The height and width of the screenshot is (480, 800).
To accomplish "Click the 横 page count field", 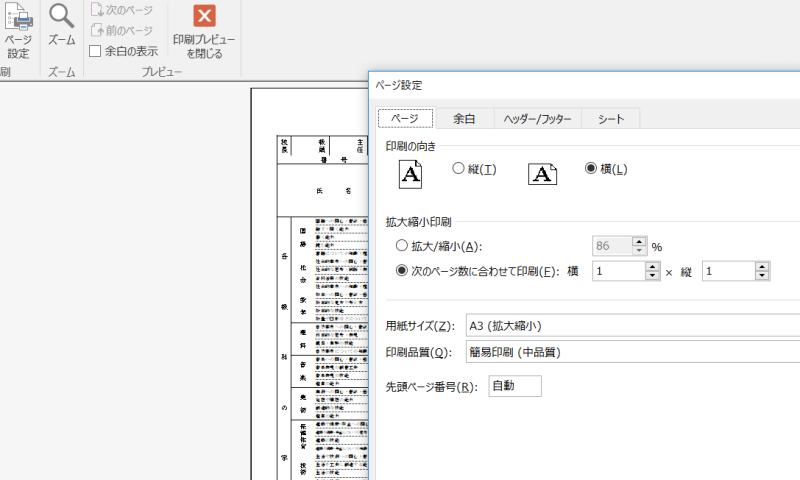I will pos(619,271).
